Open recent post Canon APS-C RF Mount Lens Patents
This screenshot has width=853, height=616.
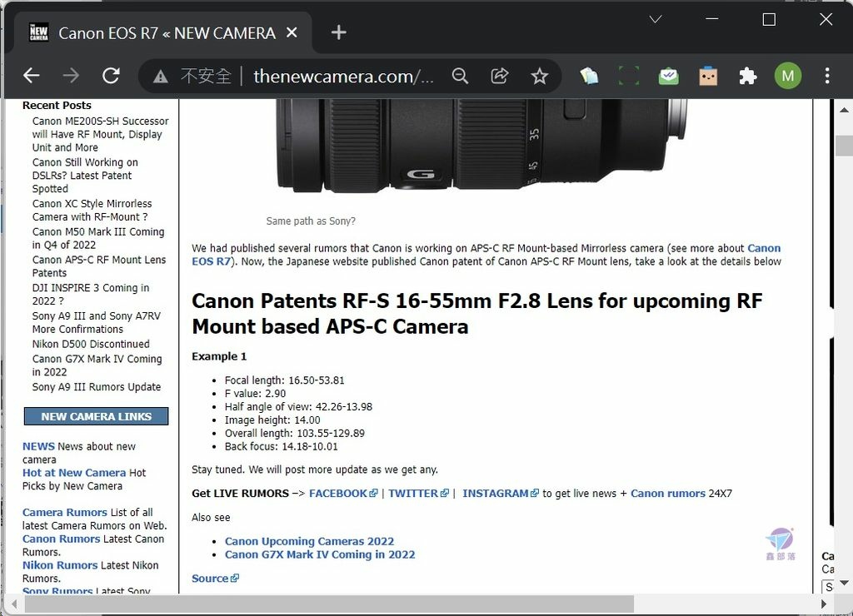(x=99, y=266)
